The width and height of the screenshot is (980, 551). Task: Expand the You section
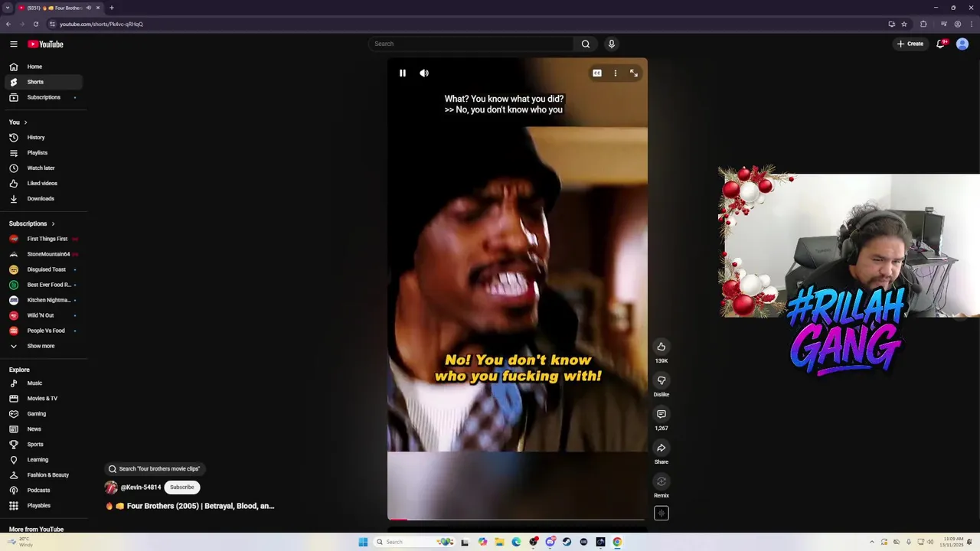pos(18,122)
